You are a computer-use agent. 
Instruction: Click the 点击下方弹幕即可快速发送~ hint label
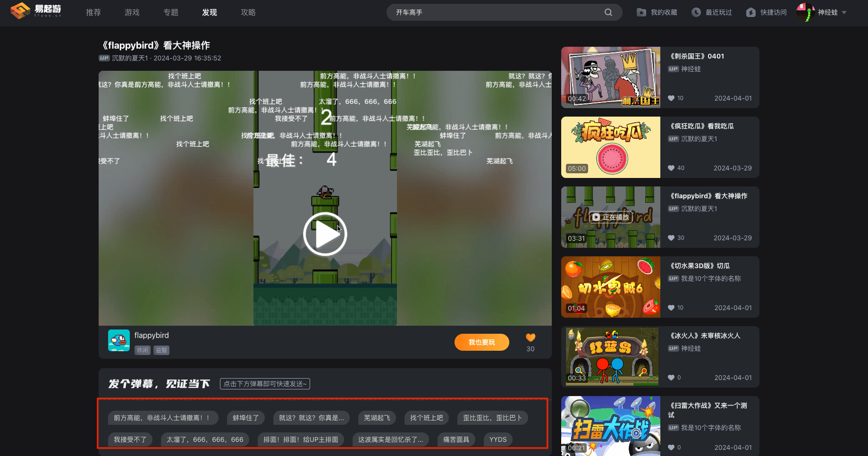pos(265,384)
